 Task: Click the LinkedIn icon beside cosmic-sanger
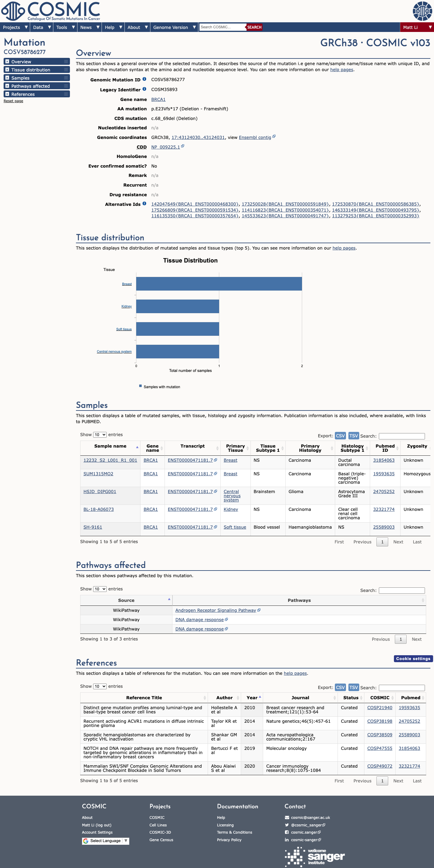[287, 840]
